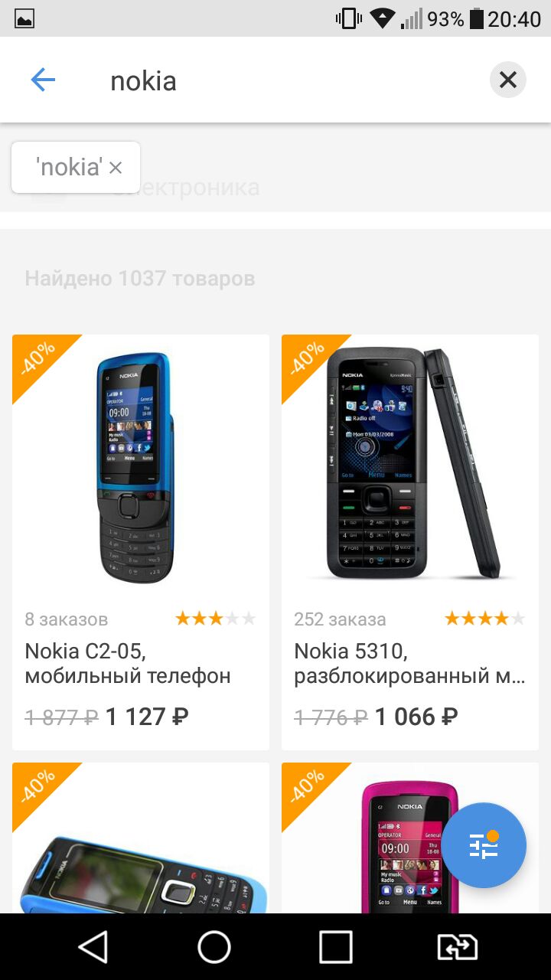Tap the screen switch icon in navigation bar
Viewport: 551px width, 980px height.
[457, 947]
